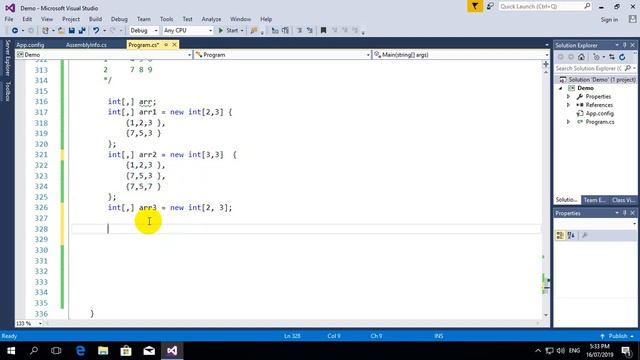The image size is (640, 360).
Task: Open the Edit menu
Action: pos(27,19)
